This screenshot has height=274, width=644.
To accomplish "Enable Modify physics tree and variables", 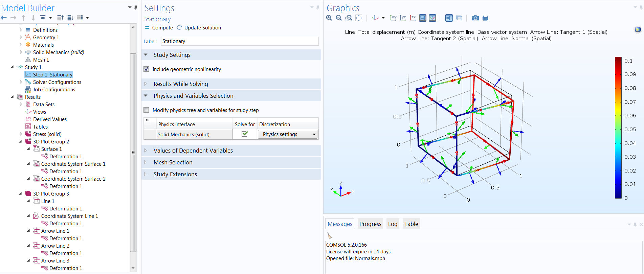I will (146, 110).
